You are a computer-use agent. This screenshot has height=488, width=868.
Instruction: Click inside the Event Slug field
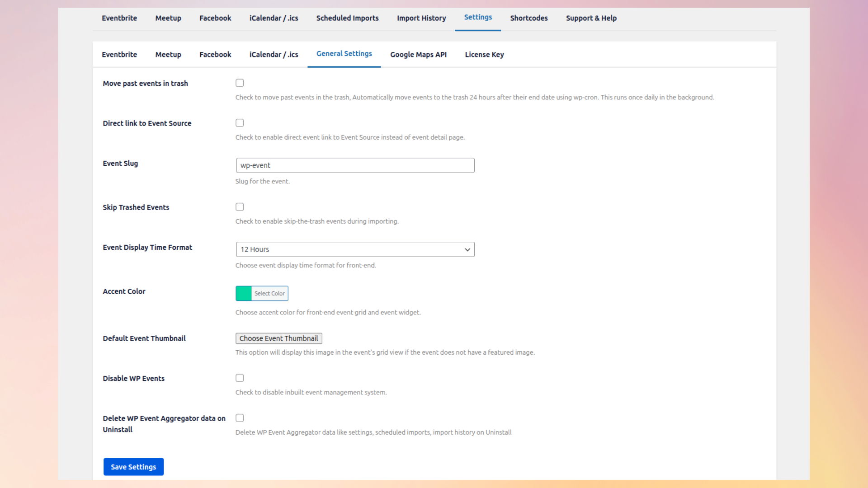pos(354,165)
